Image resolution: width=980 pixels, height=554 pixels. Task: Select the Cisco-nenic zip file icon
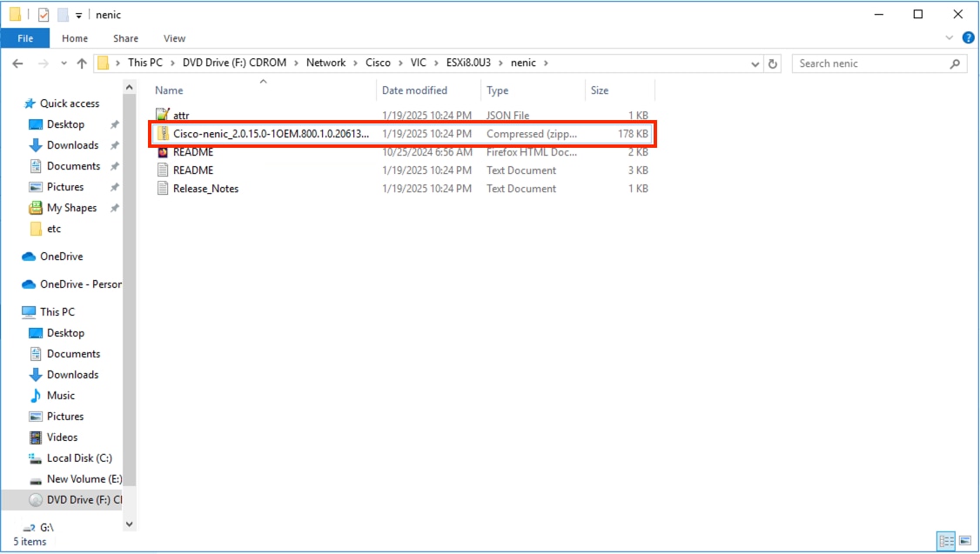pos(163,134)
